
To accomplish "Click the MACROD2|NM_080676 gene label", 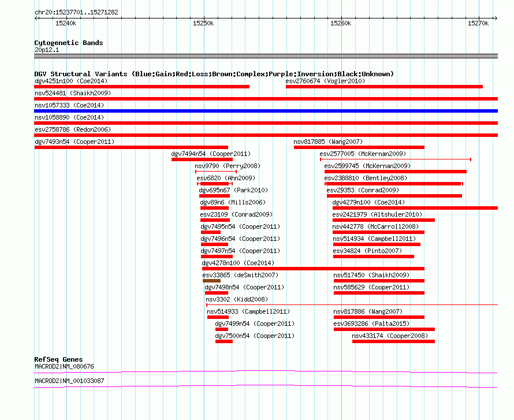I will click(64, 366).
